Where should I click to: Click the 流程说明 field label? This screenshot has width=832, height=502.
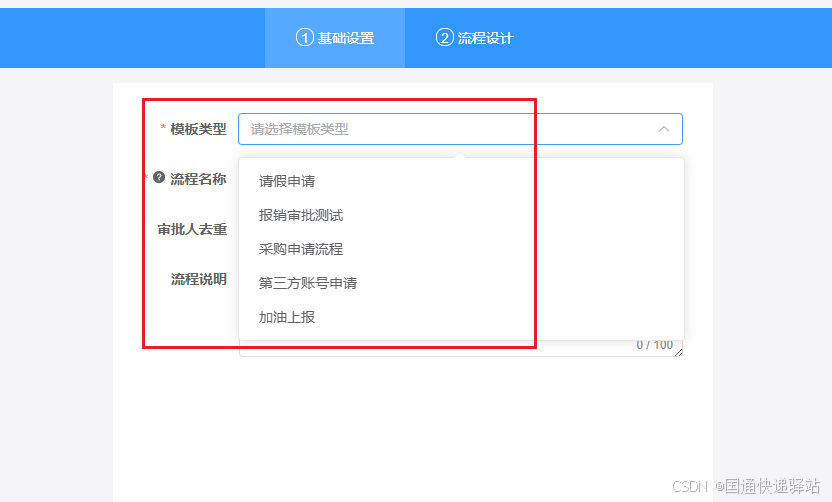coord(198,279)
